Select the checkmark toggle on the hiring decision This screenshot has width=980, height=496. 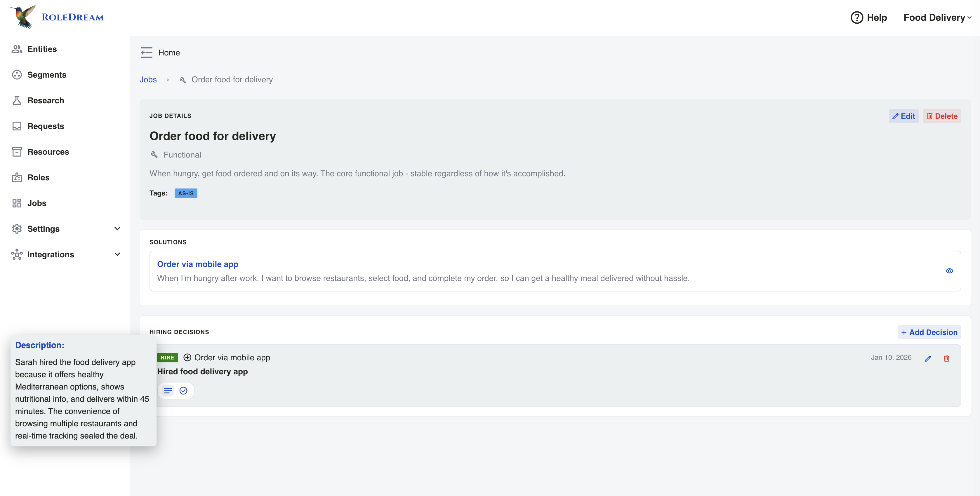coord(183,390)
